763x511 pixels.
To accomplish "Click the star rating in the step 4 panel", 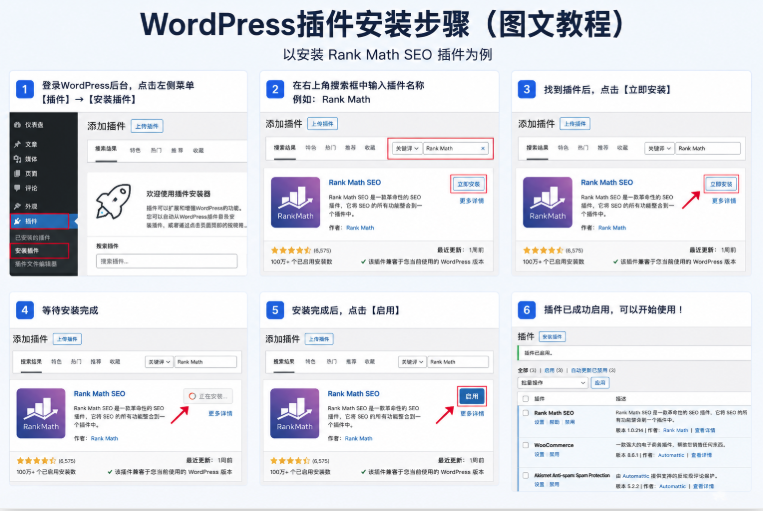I will pos(36,460).
